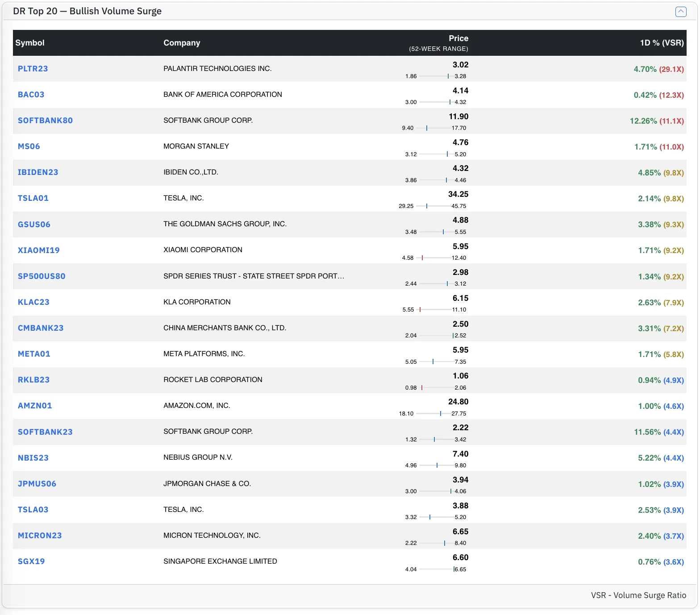Open the BAC03 symbol link
This screenshot has height=615, width=700.
click(x=31, y=95)
